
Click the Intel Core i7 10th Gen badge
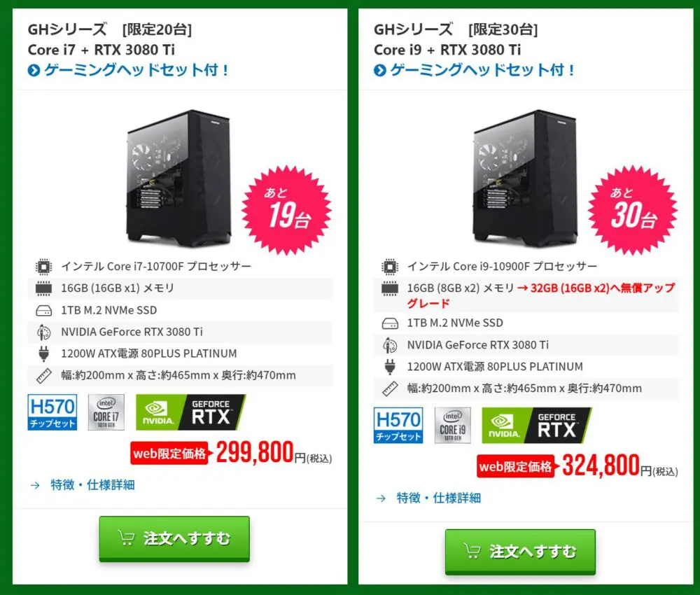[106, 412]
